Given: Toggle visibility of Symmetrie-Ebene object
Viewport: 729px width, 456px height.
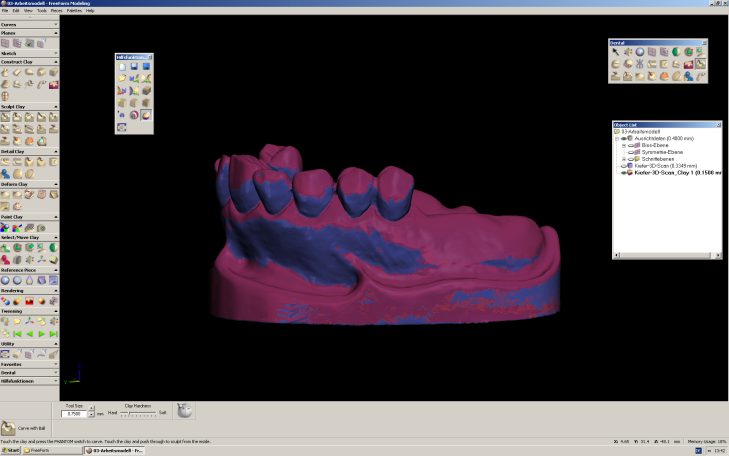Looking at the screenshot, I should click(631, 151).
